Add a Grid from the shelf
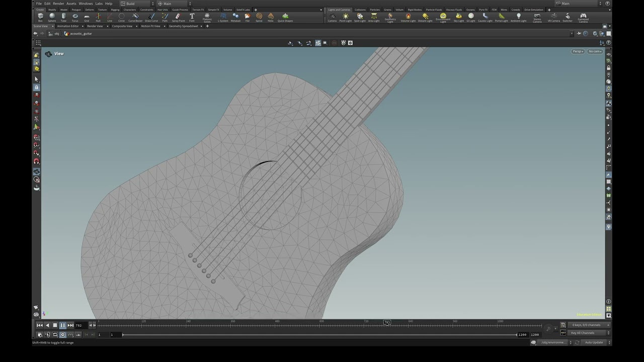Image resolution: width=644 pixels, height=362 pixels. pos(87,18)
